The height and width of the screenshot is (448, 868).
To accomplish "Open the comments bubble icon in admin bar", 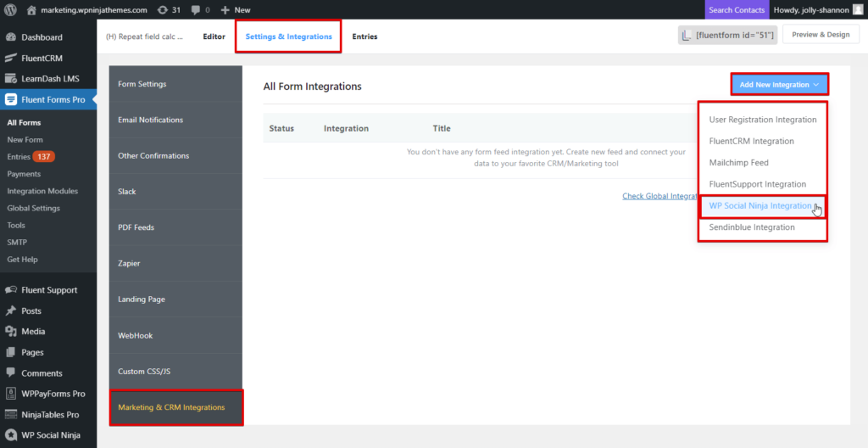I will pos(196,9).
